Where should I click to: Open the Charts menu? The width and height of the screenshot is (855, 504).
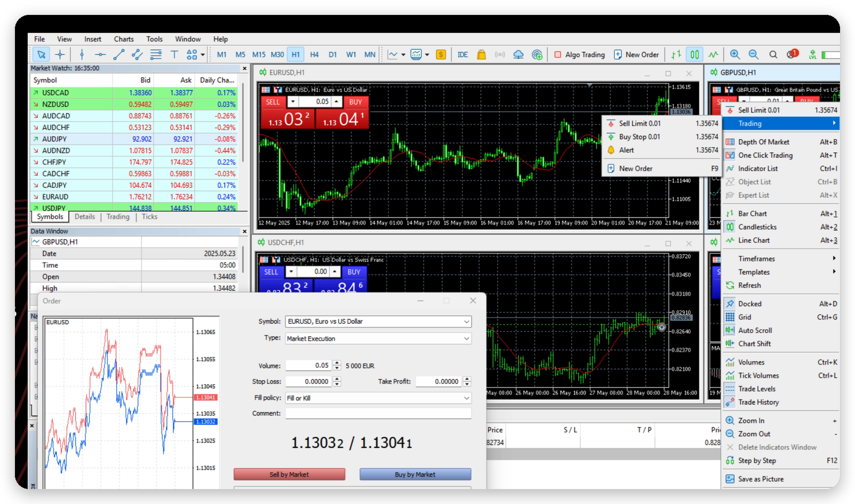tap(124, 39)
